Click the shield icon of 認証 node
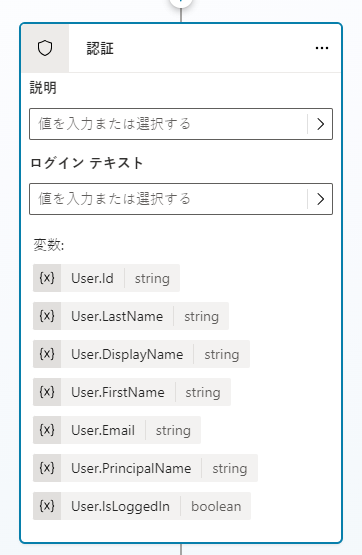Viewport: 362px width, 555px height. click(x=45, y=48)
